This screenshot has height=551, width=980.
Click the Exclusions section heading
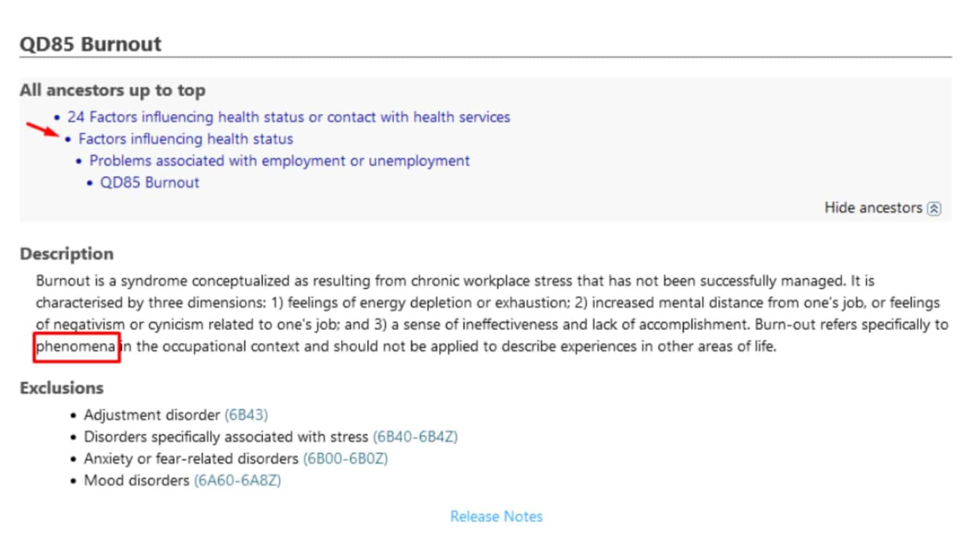(62, 388)
